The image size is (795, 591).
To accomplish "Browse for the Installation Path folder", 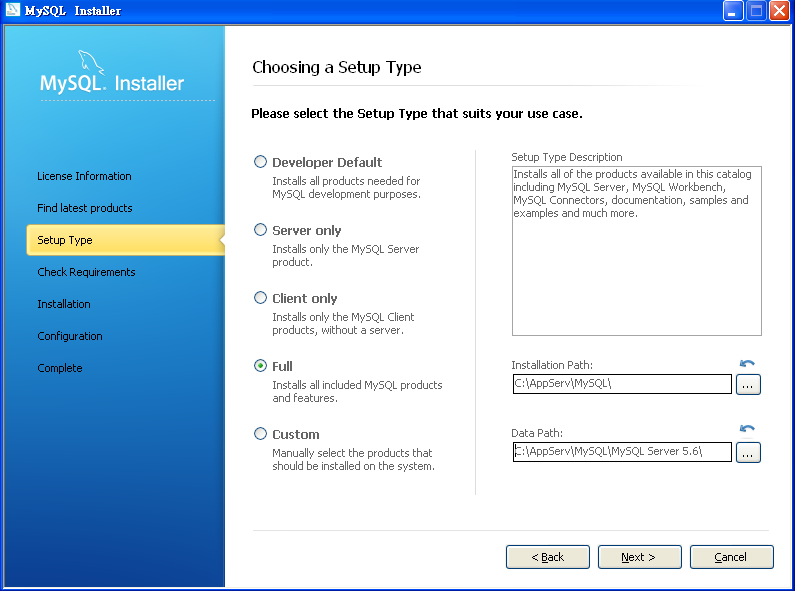I will tap(748, 385).
